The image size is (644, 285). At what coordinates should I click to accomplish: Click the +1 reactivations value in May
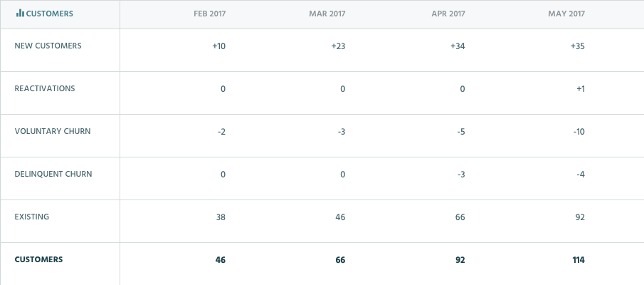coord(581,89)
